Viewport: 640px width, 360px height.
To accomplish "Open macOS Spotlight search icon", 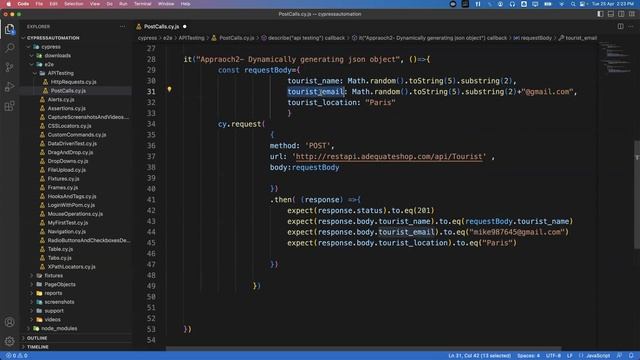I will coord(573,4).
